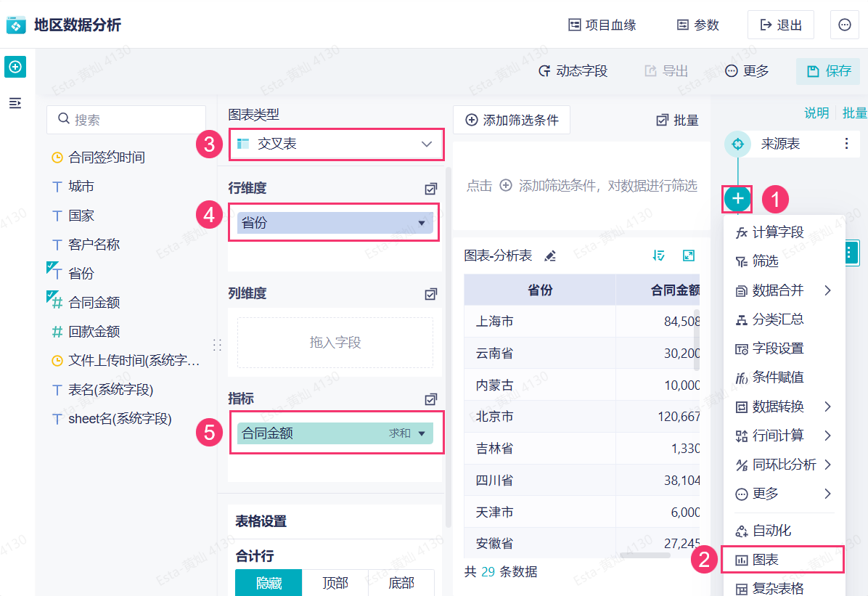868x596 pixels.
Task: Open the top-right ellipsis circle button
Action: [x=844, y=25]
